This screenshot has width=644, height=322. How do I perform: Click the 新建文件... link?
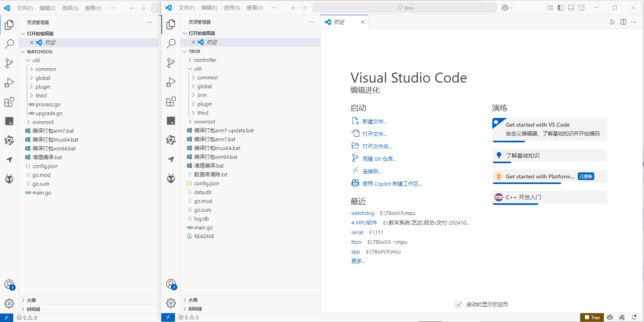pyautogui.click(x=374, y=122)
